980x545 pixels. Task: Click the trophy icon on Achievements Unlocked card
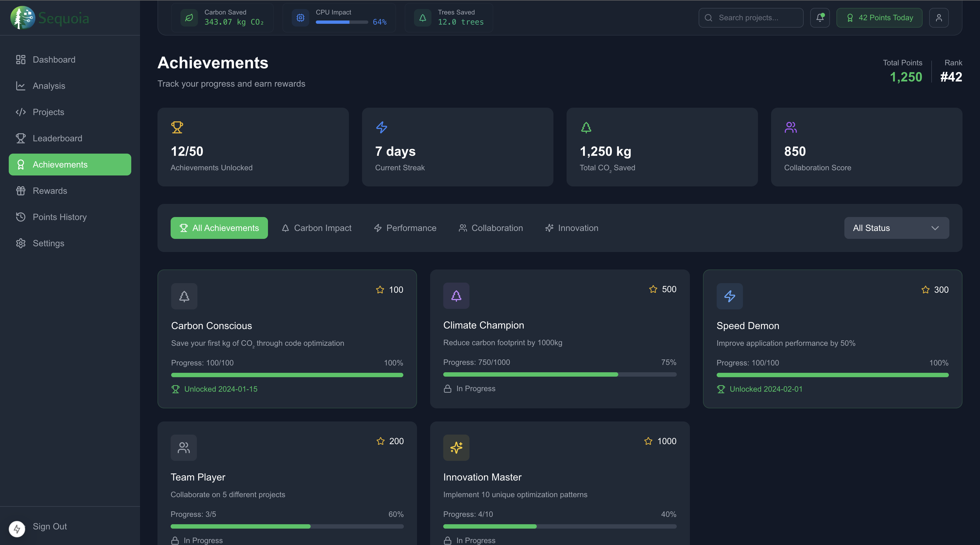point(177,127)
